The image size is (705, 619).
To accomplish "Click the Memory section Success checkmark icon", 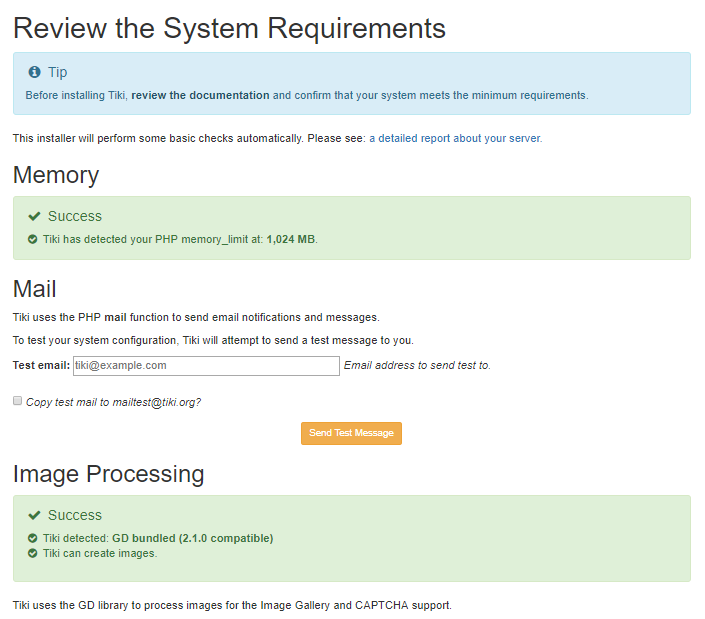I will coord(34,216).
